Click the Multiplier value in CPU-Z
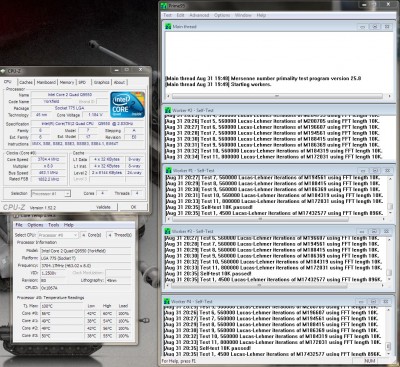 (x=48, y=166)
